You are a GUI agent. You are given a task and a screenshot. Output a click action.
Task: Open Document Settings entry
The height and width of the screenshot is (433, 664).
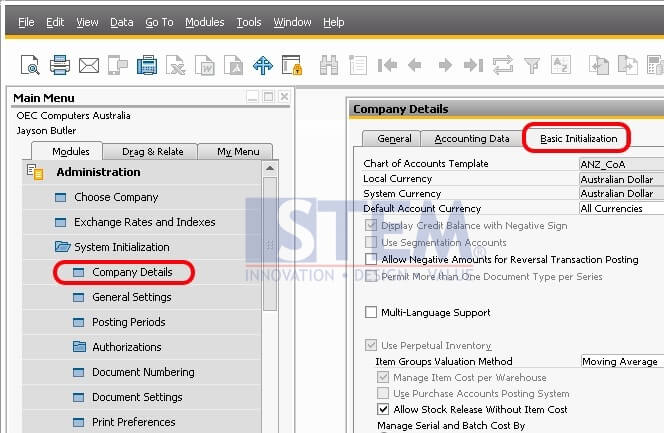[x=137, y=397]
